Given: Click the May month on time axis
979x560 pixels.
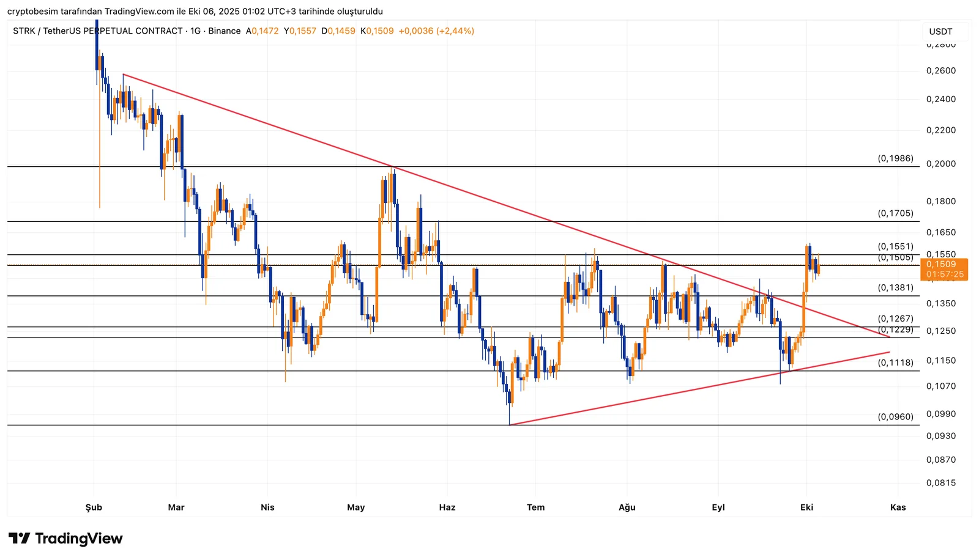Looking at the screenshot, I should tap(355, 507).
